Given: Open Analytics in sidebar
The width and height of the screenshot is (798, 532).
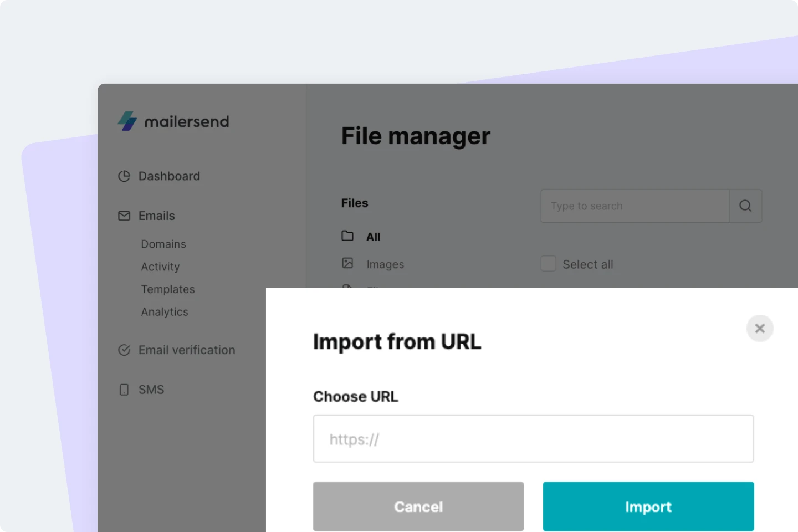Looking at the screenshot, I should [165, 313].
